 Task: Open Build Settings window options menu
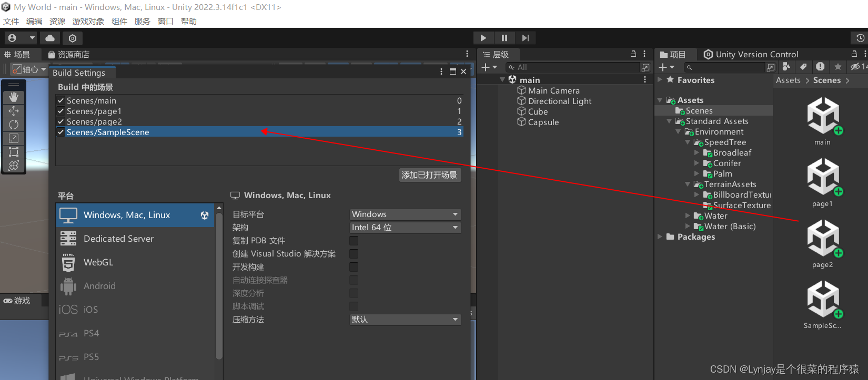(x=441, y=71)
